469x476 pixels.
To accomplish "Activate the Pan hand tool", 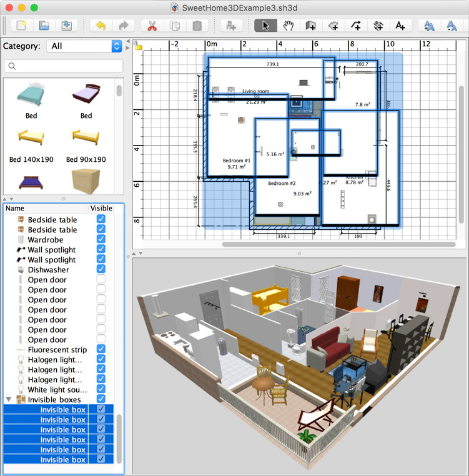I will pyautogui.click(x=288, y=26).
